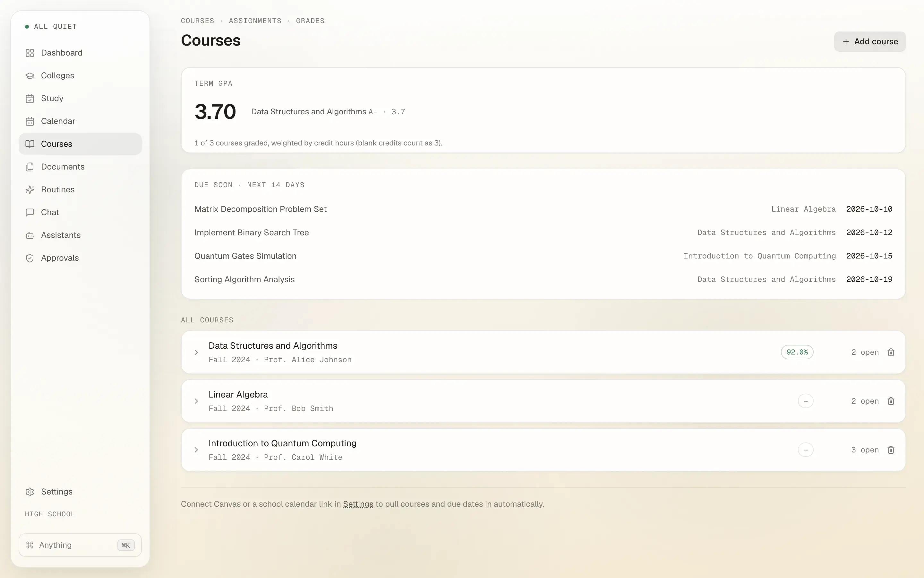The width and height of the screenshot is (924, 578).
Task: Click the Study calendar-check icon
Action: click(x=30, y=99)
